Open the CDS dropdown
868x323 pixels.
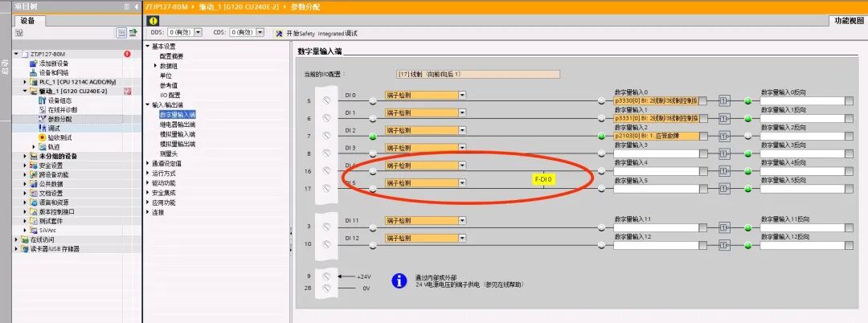(x=260, y=33)
